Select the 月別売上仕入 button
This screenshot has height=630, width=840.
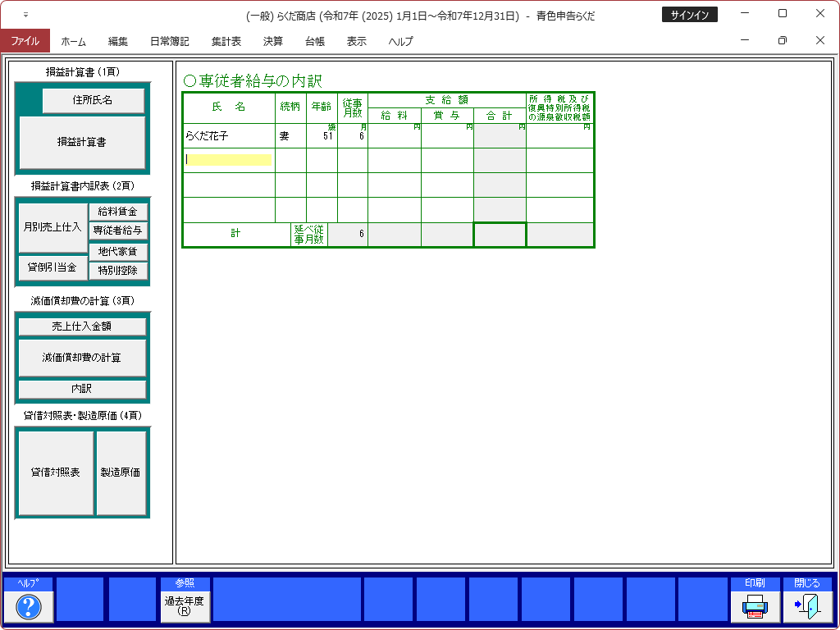click(52, 226)
